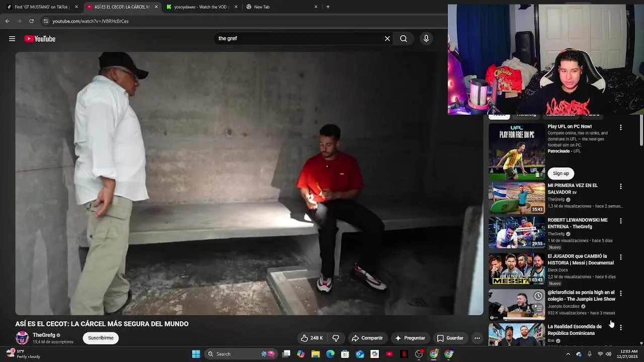The image size is (644, 362).
Task: Open TheGrefg channel avatar
Action: coord(22,338)
